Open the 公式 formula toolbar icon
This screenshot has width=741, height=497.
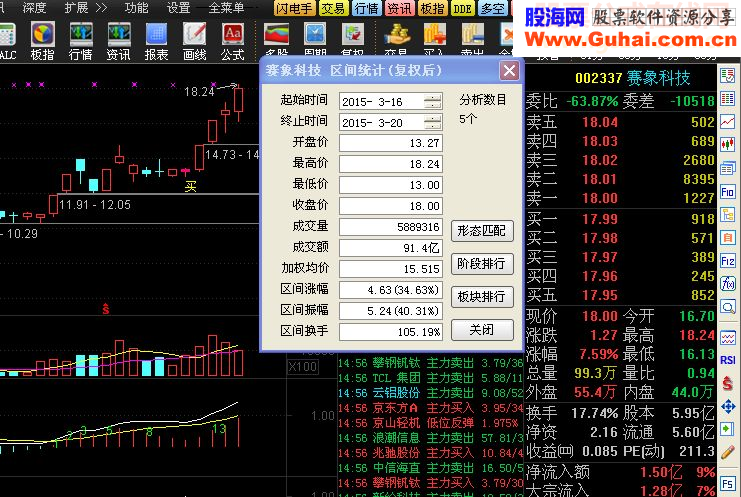tap(233, 36)
